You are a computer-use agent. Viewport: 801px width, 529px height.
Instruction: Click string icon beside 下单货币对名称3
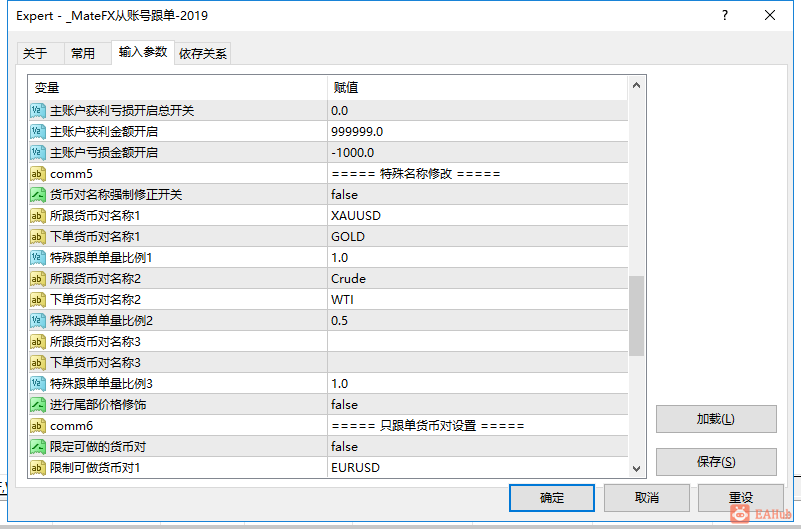[x=38, y=363]
